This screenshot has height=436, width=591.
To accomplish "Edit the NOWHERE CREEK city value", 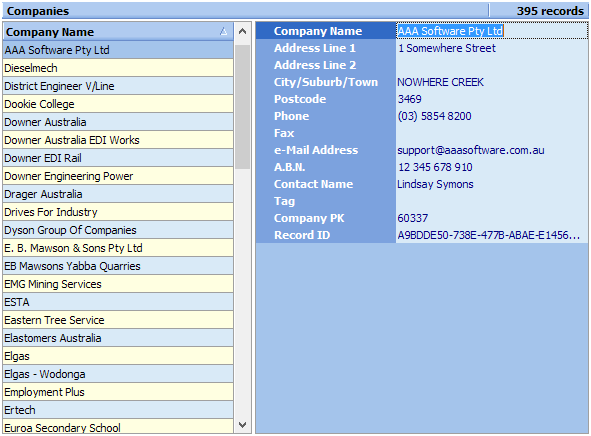I will click(492, 82).
